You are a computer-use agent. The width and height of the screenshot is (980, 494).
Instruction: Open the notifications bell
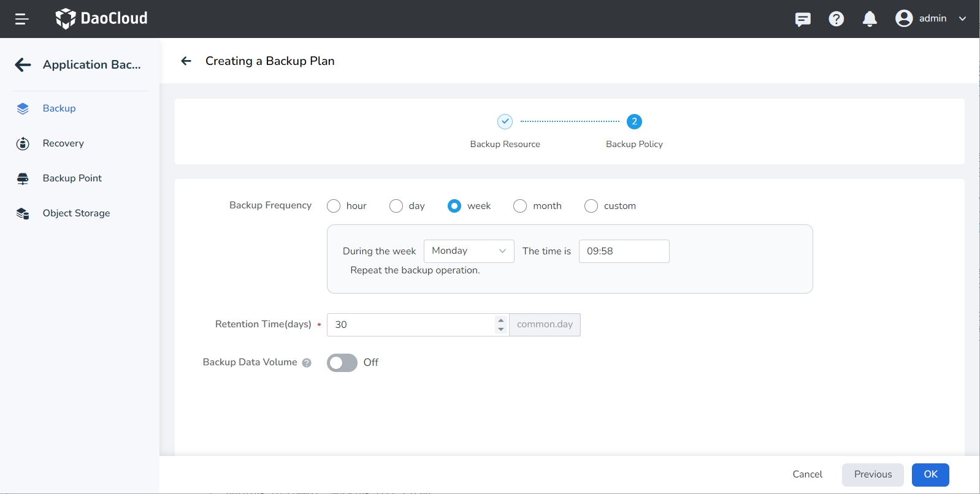tap(869, 19)
